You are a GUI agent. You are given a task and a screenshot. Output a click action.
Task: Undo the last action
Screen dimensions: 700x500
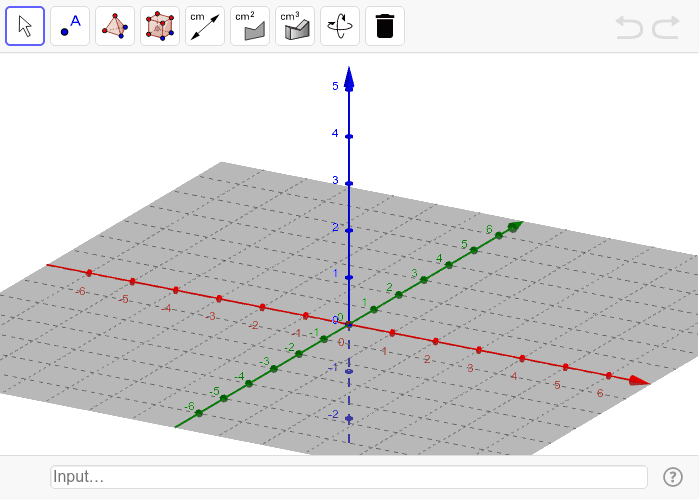point(629,27)
